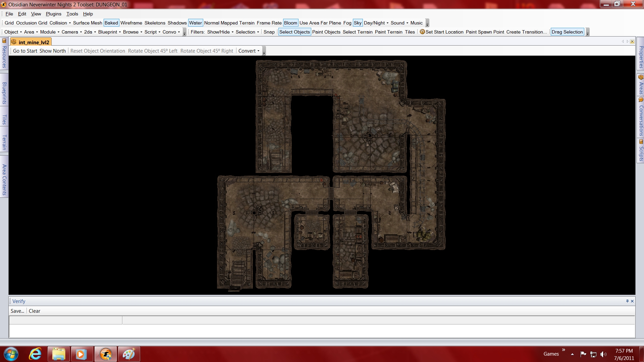Open Internet Explorer from the taskbar

pyautogui.click(x=35, y=354)
